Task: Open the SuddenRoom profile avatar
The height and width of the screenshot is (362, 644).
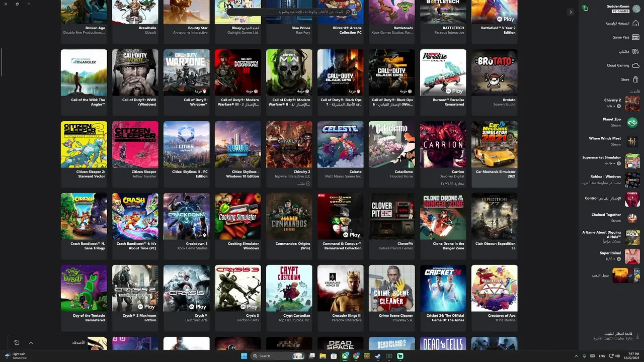Action: click(x=636, y=9)
